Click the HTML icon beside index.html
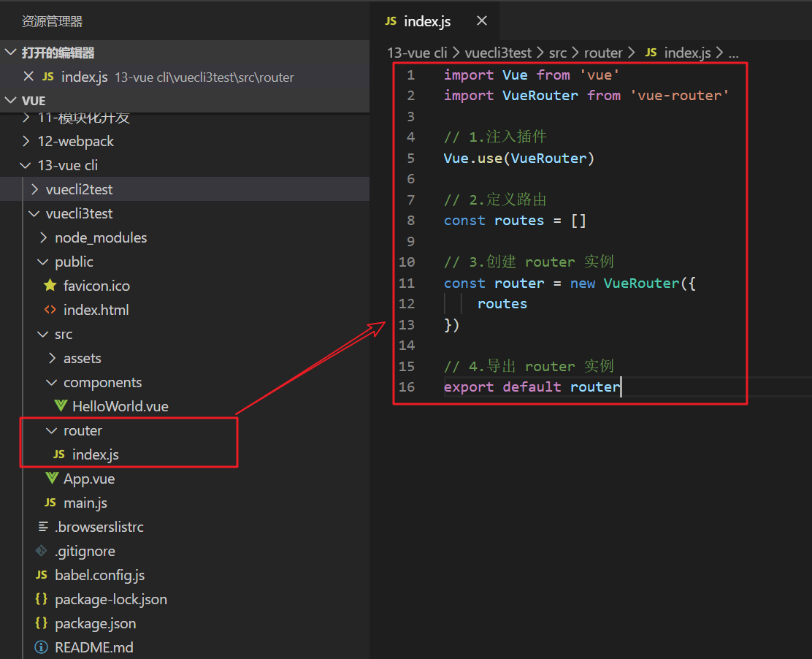This screenshot has height=659, width=812. pos(50,310)
